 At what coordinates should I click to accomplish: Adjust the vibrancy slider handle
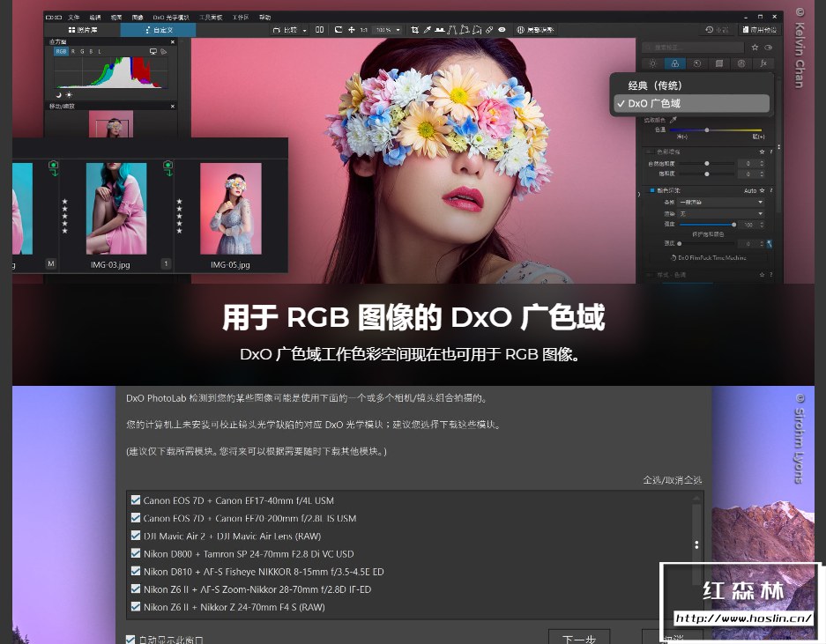click(x=706, y=163)
